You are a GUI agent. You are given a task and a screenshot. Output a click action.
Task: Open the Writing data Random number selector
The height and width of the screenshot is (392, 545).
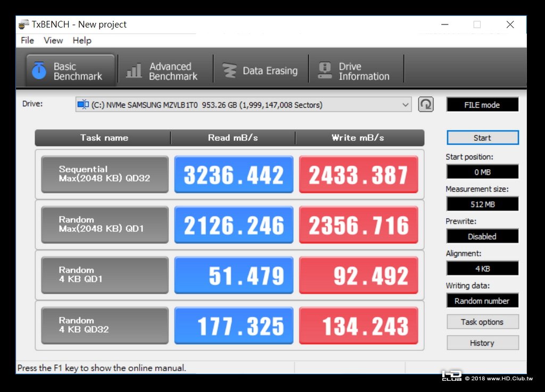(x=482, y=301)
